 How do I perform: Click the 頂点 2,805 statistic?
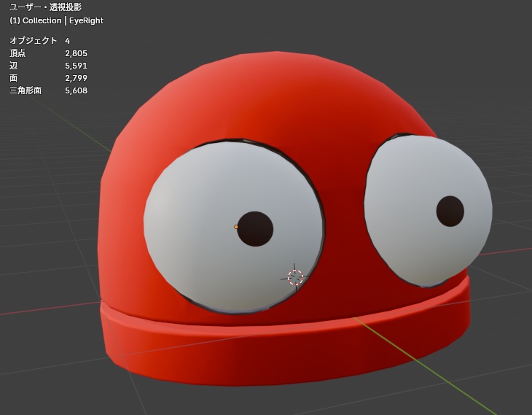tap(48, 53)
